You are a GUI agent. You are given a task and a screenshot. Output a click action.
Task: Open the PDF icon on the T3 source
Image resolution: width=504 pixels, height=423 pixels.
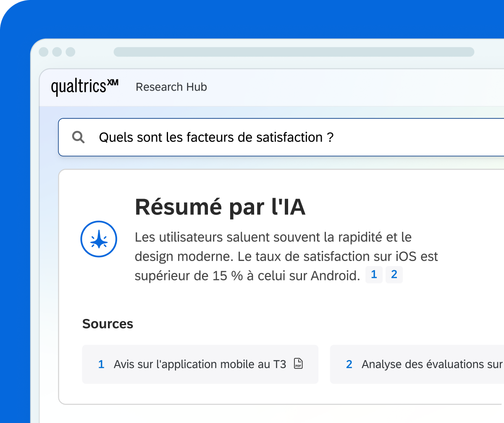(298, 364)
